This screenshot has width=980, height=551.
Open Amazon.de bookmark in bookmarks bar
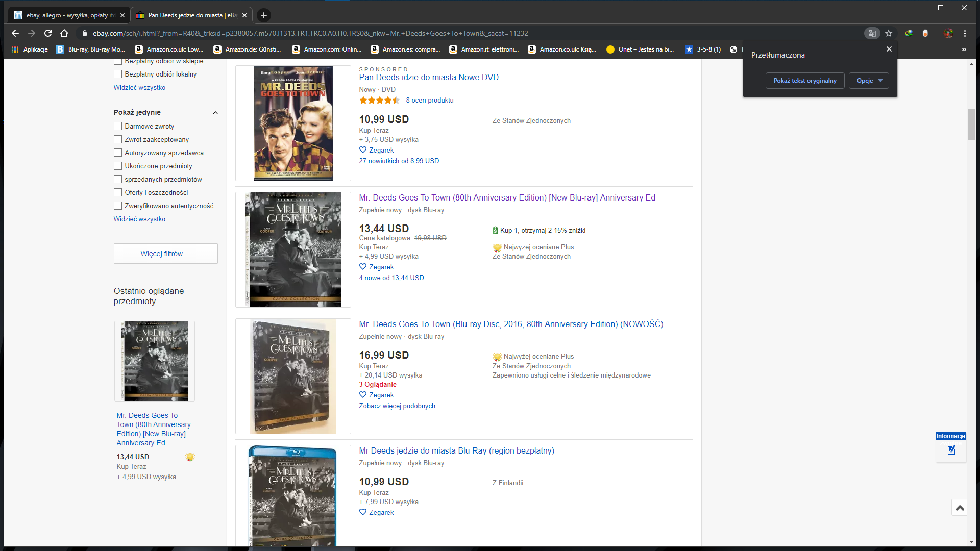[x=248, y=49]
